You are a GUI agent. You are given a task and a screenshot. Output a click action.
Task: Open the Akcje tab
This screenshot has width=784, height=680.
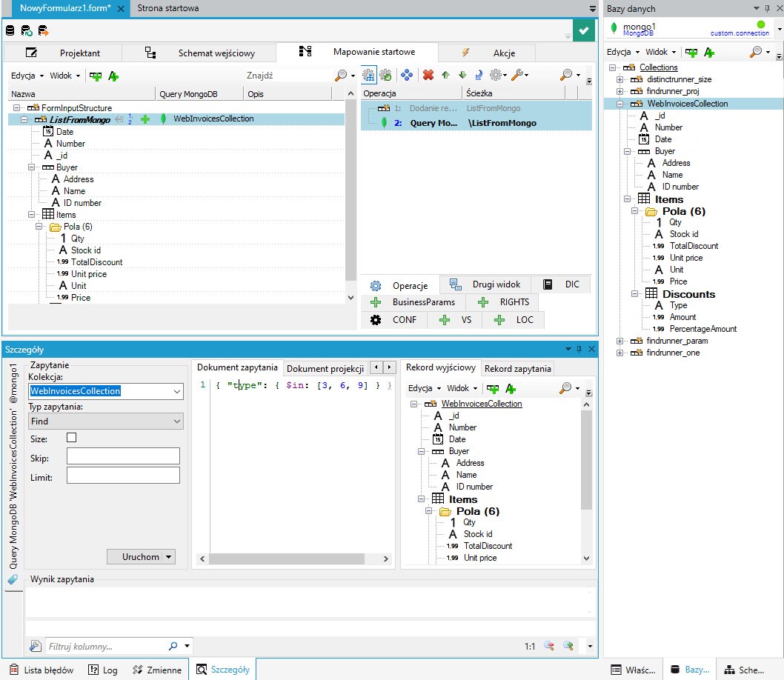tap(487, 53)
